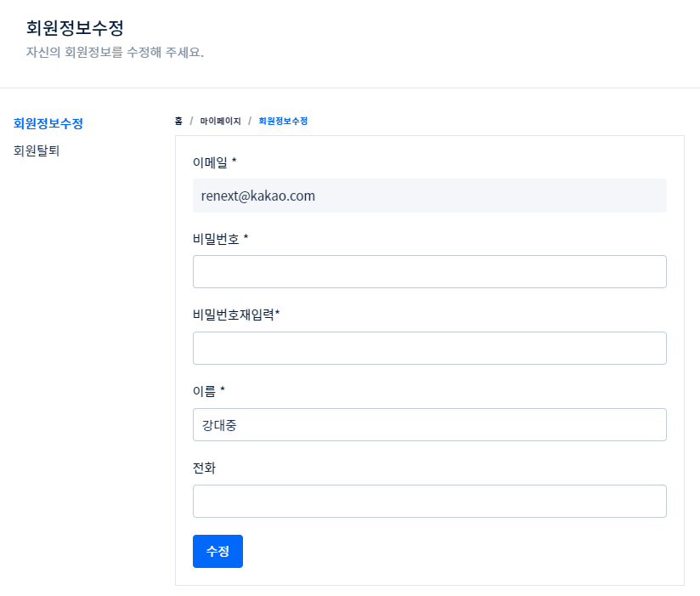Submit the form with the 수정 button
The width and height of the screenshot is (700, 596).
217,551
